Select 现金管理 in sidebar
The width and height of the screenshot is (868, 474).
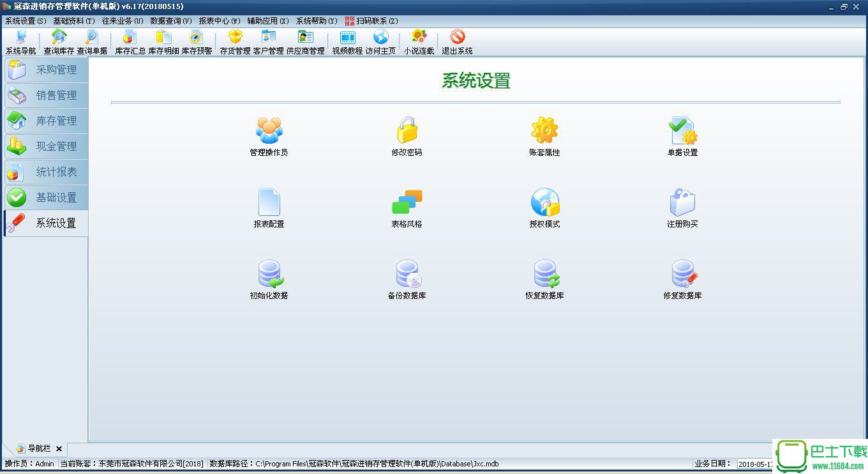pyautogui.click(x=46, y=146)
